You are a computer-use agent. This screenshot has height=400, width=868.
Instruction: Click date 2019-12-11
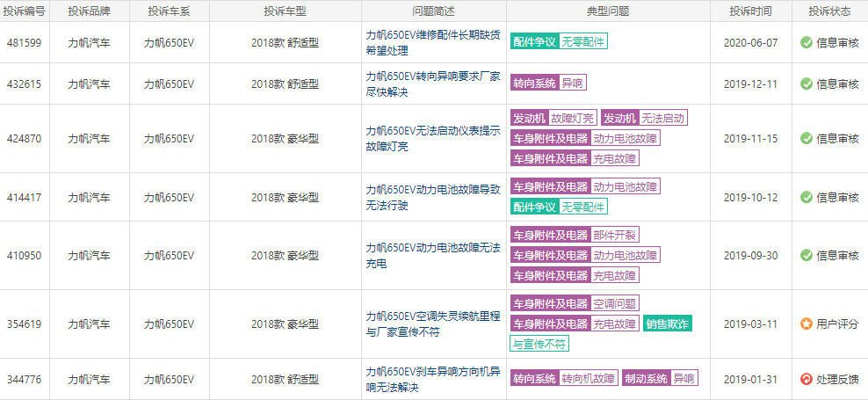coord(750,84)
